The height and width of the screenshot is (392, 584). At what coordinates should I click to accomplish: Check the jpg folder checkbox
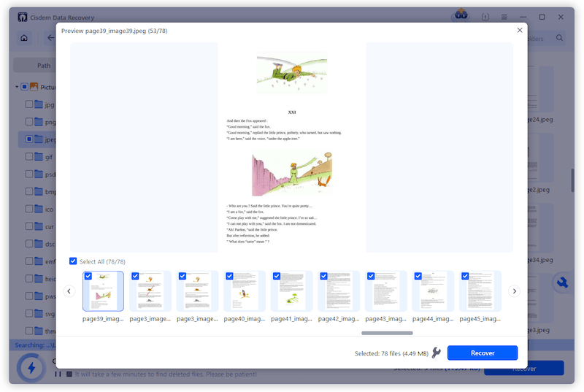[29, 104]
